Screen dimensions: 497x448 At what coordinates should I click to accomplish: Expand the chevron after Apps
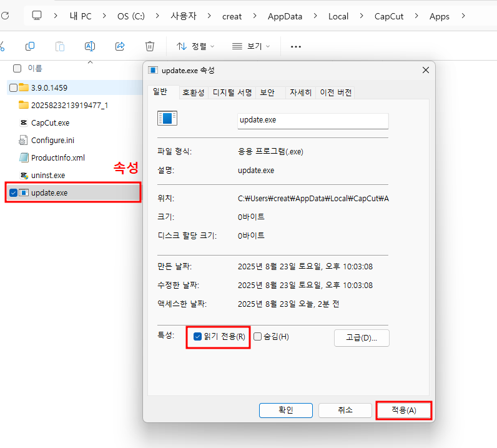[463, 16]
